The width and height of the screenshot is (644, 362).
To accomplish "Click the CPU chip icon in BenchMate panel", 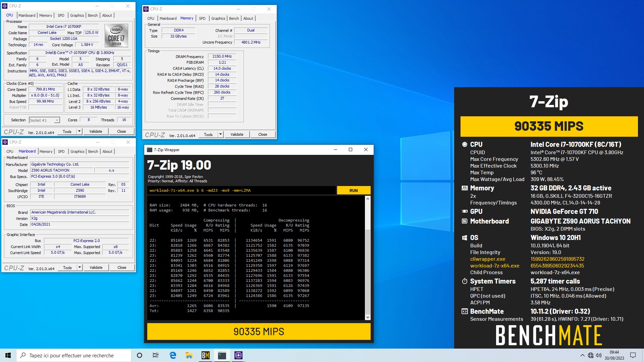I will coord(465,144).
